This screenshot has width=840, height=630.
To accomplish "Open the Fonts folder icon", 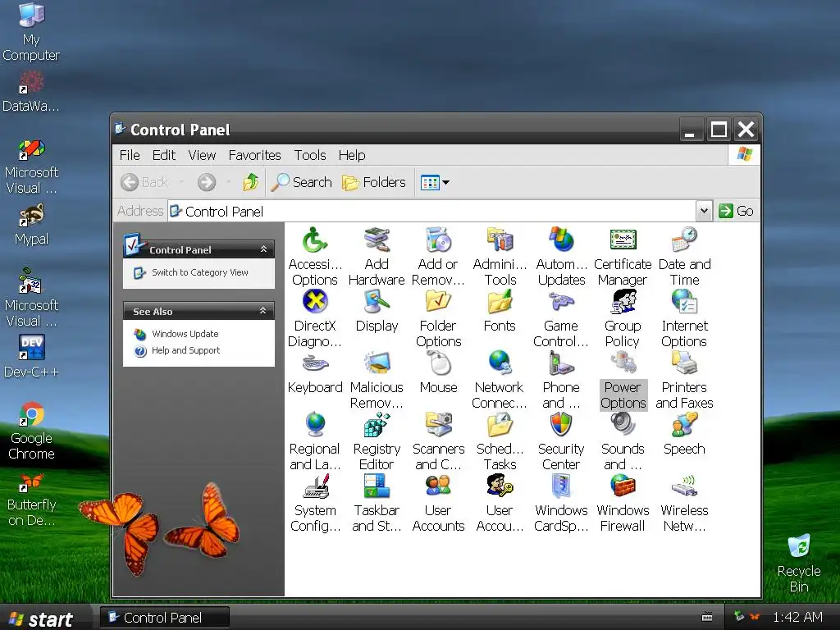I will 500,302.
